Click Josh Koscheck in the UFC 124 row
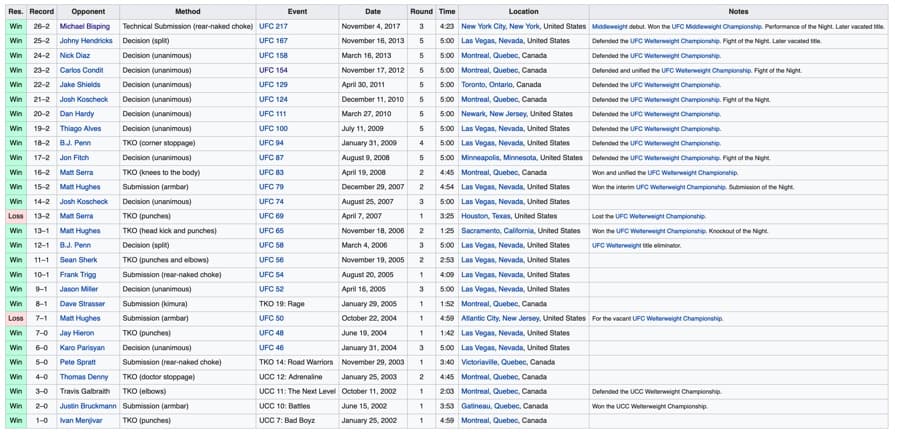This screenshot has width=900, height=436. click(84, 99)
